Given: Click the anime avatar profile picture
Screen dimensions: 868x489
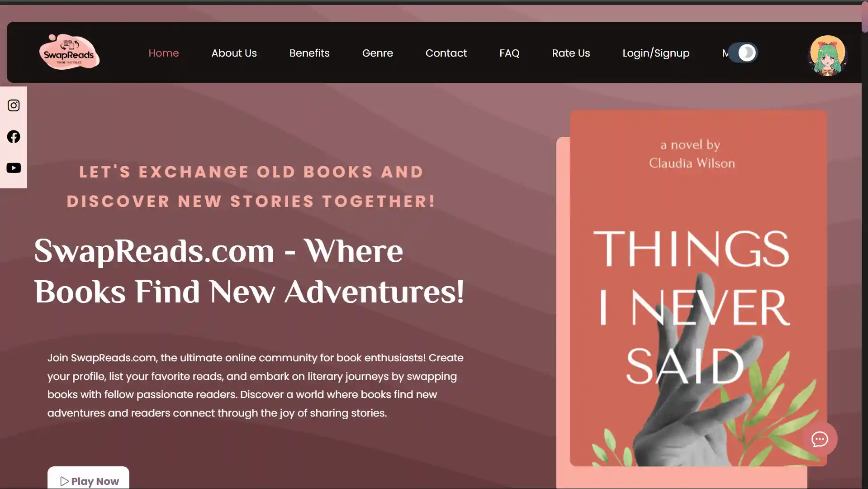Looking at the screenshot, I should pos(827,56).
